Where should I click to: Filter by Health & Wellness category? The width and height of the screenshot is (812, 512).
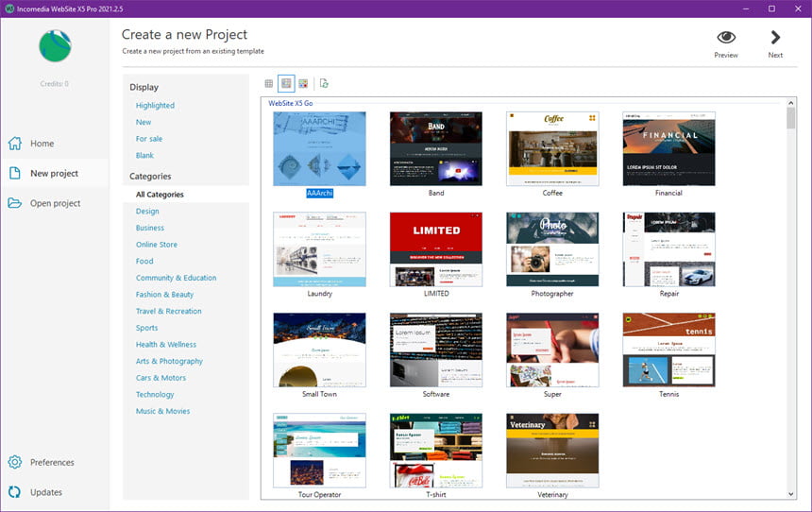166,344
